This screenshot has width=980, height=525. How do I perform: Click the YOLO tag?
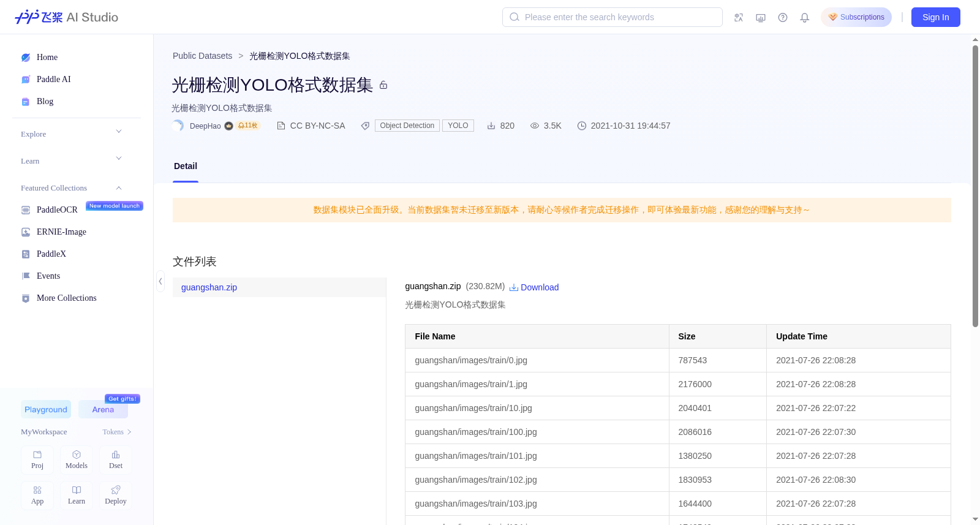[458, 126]
